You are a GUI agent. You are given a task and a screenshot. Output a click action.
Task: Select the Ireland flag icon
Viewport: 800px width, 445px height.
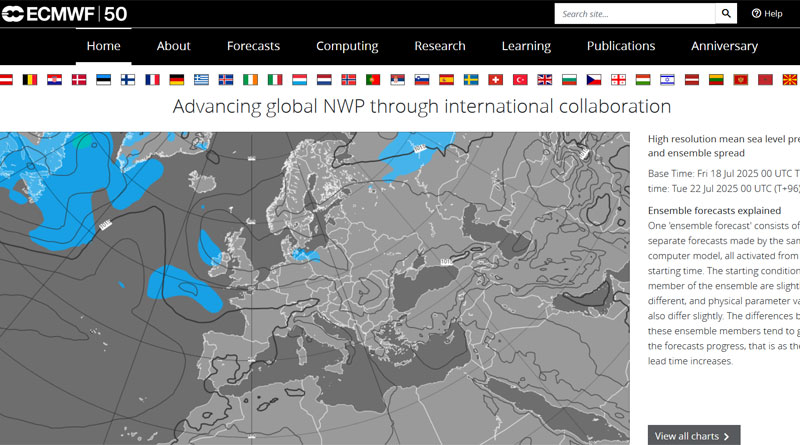(250, 80)
